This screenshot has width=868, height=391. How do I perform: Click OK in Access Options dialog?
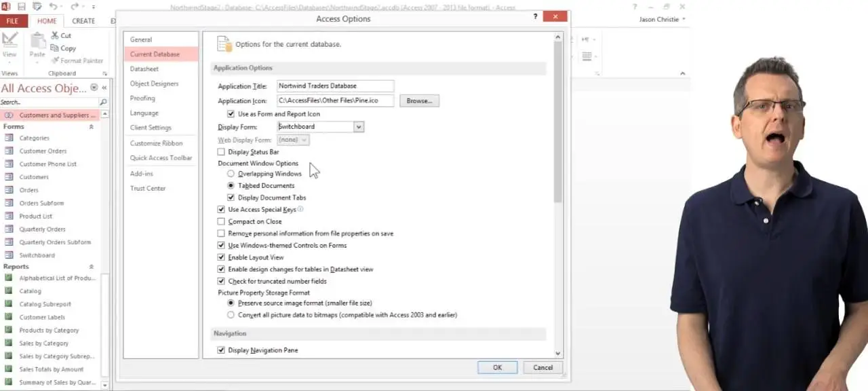pos(497,367)
